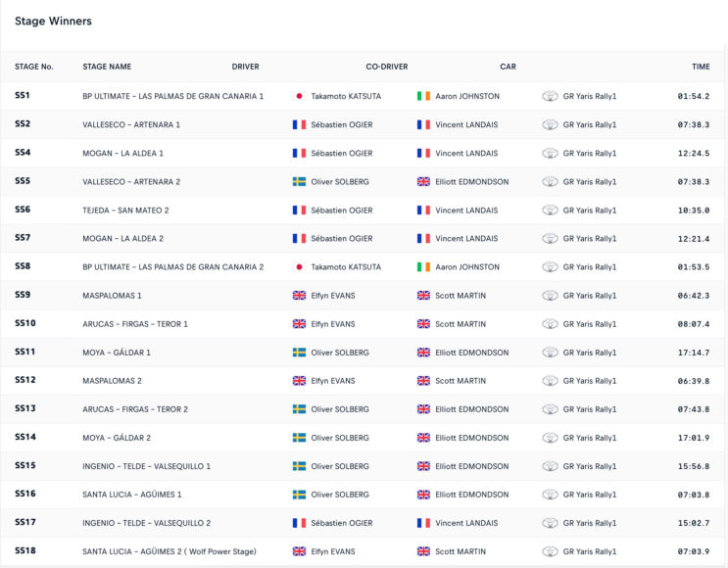
Task: Click the DRIVER column header
Action: coord(245,67)
